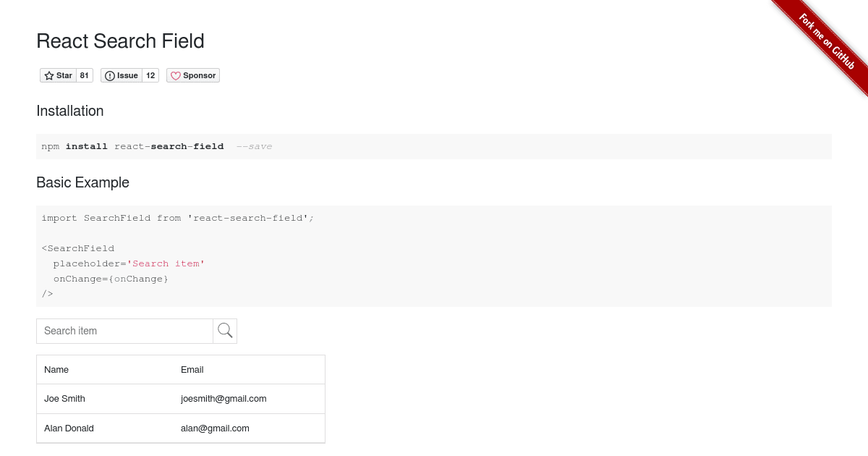The height and width of the screenshot is (456, 868).
Task: Click the exclamation circle icon on Issue badge
Action: (110, 75)
